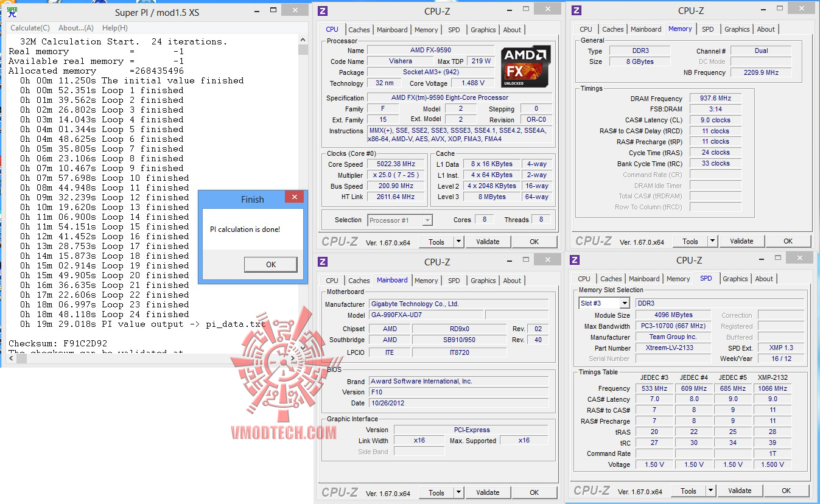Click the Core Voltage value '1.488 V'

(473, 83)
